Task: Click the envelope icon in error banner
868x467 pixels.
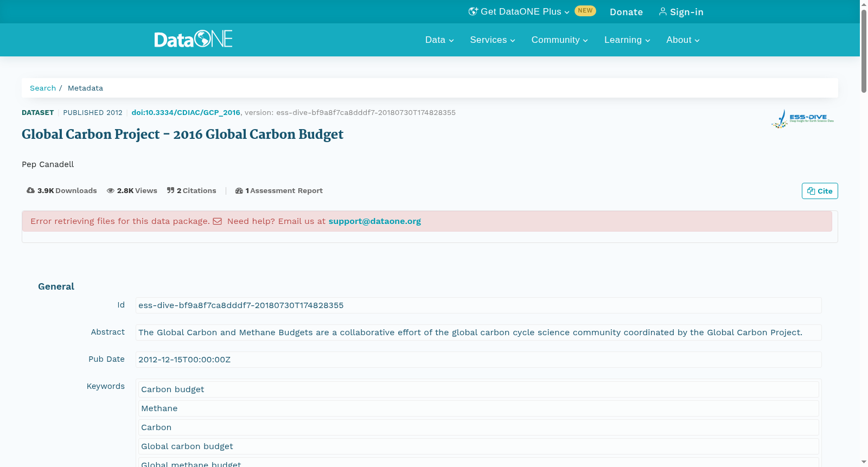Action: click(x=217, y=221)
